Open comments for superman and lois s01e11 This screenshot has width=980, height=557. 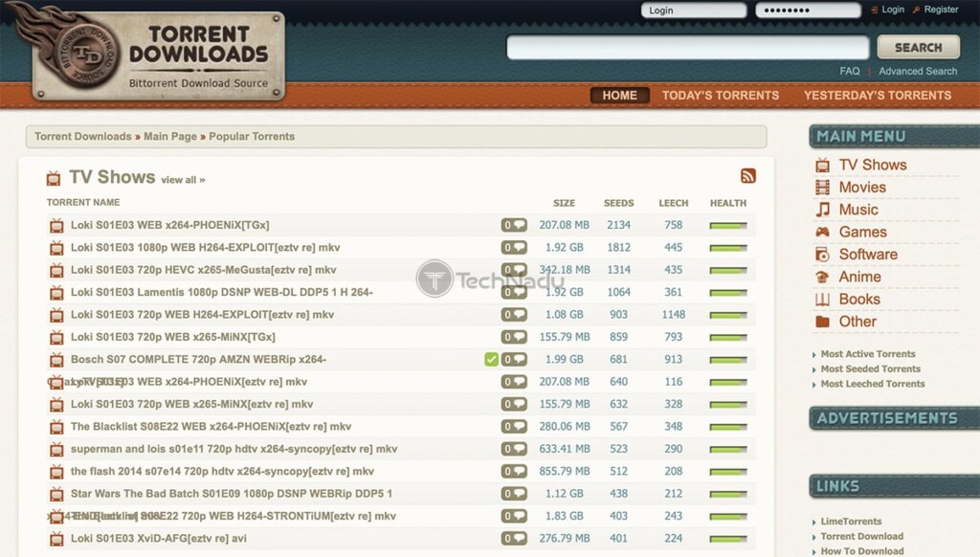[x=514, y=449]
